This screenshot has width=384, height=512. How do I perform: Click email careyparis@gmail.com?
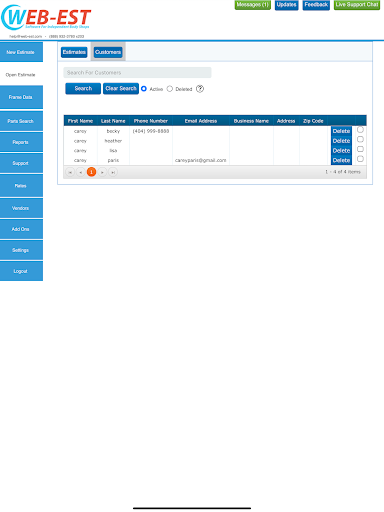pyautogui.click(x=201, y=160)
